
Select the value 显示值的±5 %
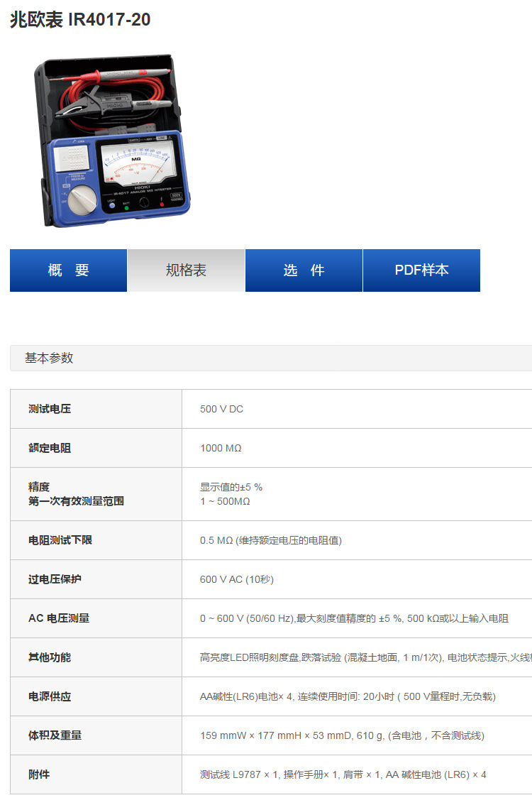click(231, 487)
